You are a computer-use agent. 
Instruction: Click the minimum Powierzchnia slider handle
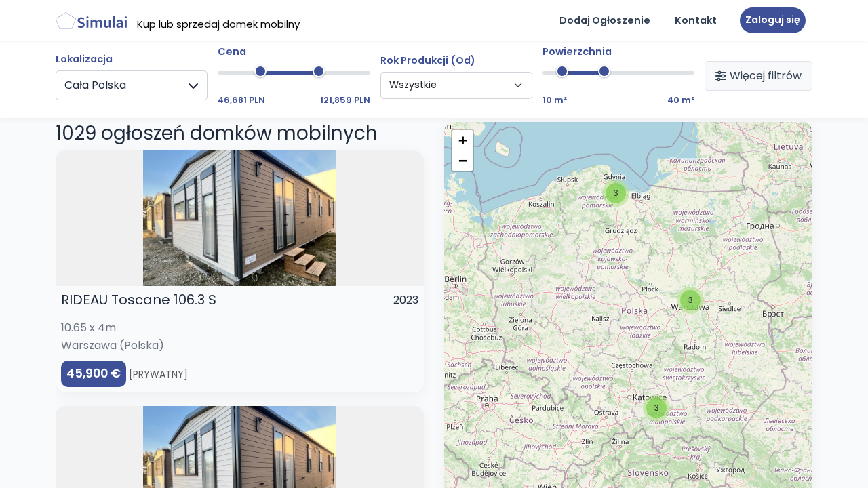(x=562, y=72)
